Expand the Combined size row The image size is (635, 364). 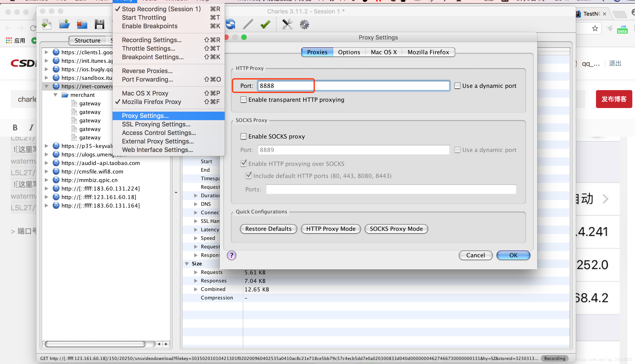(196, 289)
